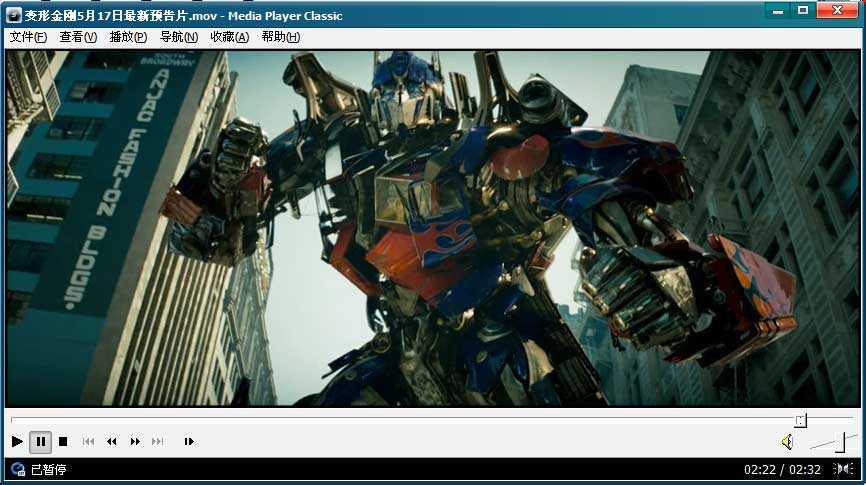The height and width of the screenshot is (485, 866).
Task: Mute audio with the speaker icon
Action: (x=788, y=442)
